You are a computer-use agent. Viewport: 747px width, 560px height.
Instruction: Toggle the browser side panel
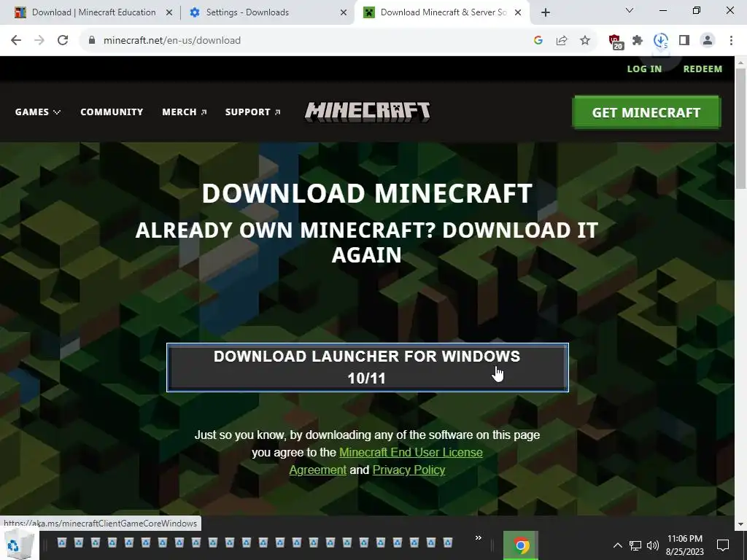tap(684, 41)
